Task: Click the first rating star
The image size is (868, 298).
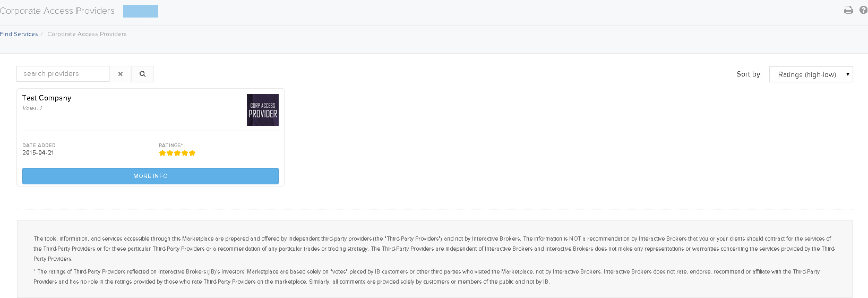Action: [162, 153]
